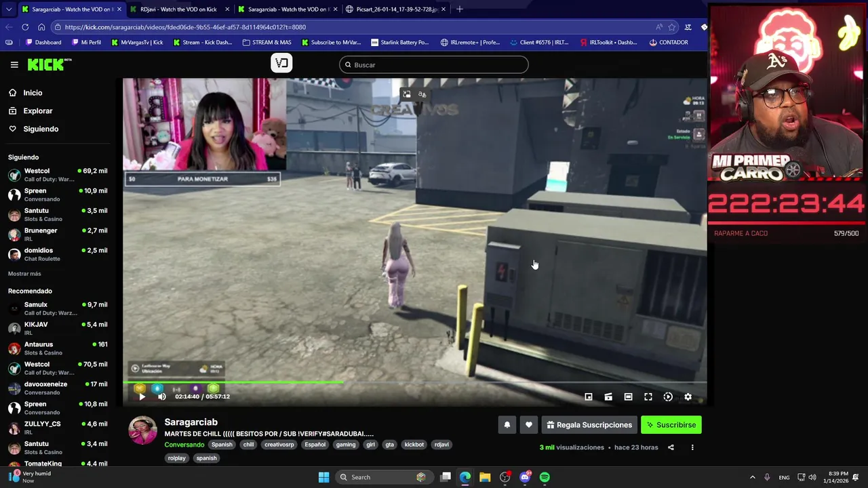Image resolution: width=868 pixels, height=488 pixels.
Task: Expand followed list with Mostrar más
Action: 24,274
